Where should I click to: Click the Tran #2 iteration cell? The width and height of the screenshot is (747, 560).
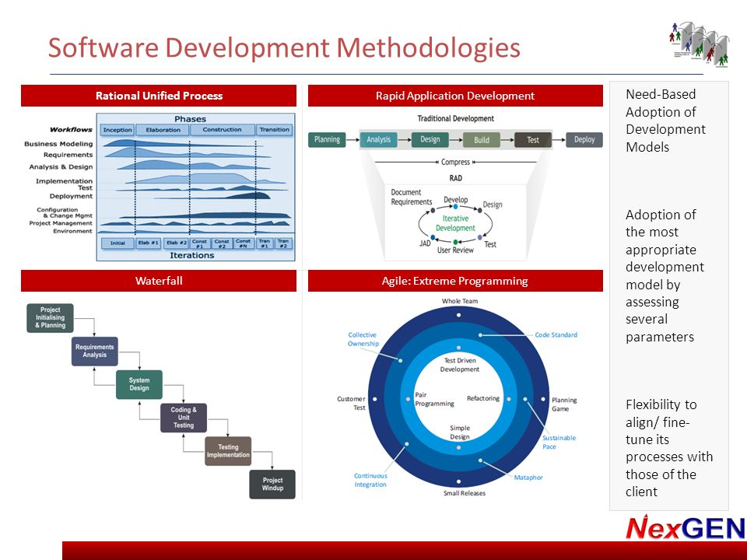pyautogui.click(x=283, y=243)
